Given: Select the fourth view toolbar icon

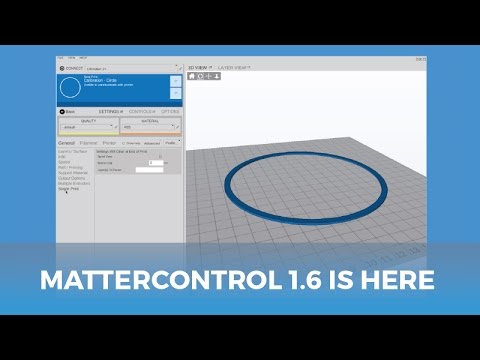Looking at the screenshot, I should pos(216,76).
